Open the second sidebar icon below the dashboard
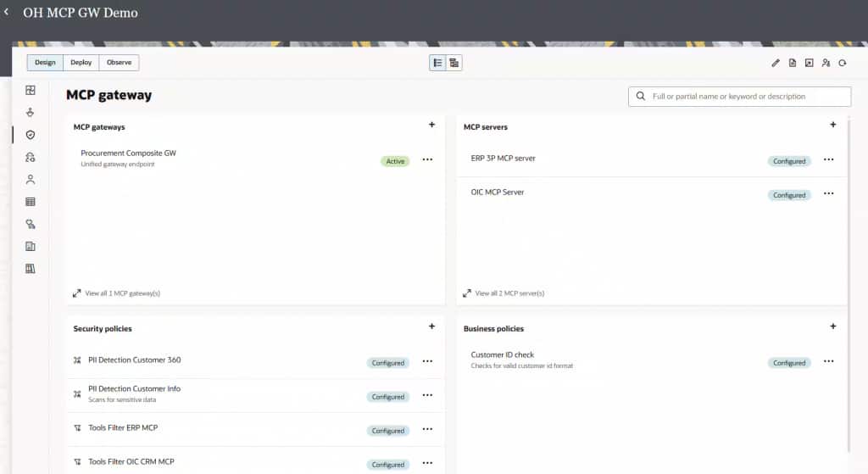Viewport: 868px width, 474px height. (31, 113)
